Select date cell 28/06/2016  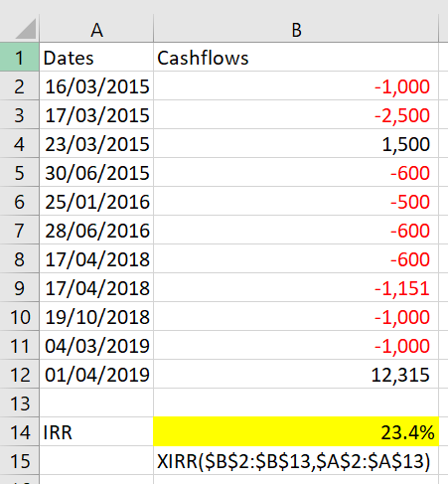[x=96, y=230]
